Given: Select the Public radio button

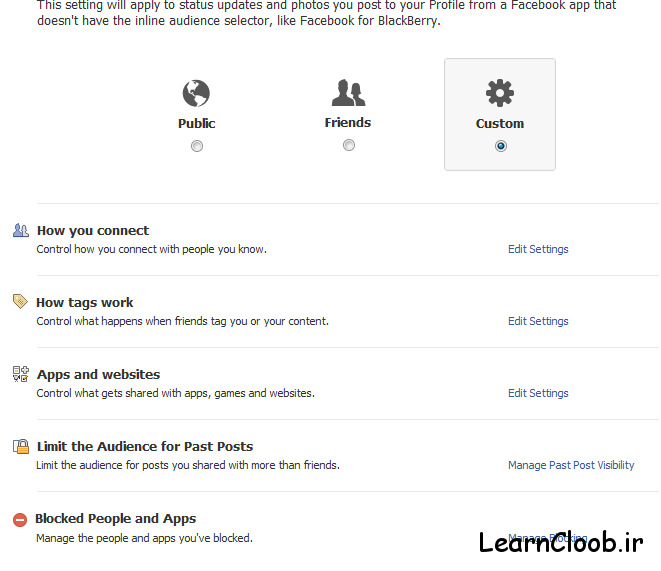Looking at the screenshot, I should pos(197,146).
